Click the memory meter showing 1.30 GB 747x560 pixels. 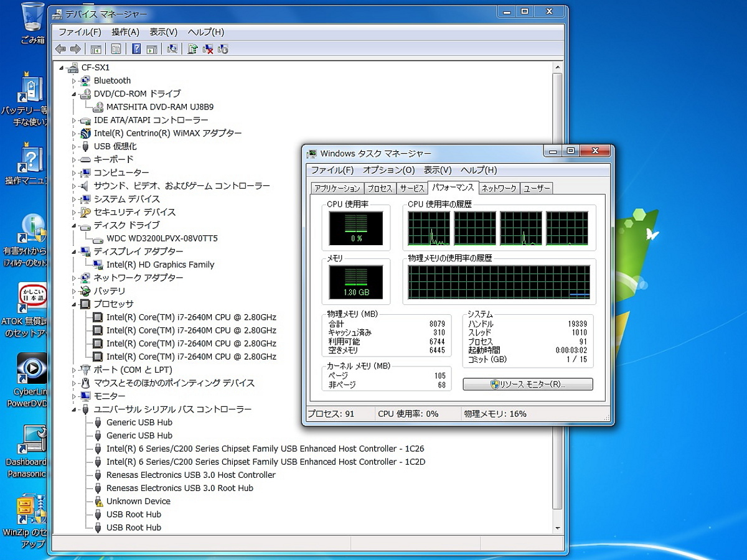click(355, 282)
